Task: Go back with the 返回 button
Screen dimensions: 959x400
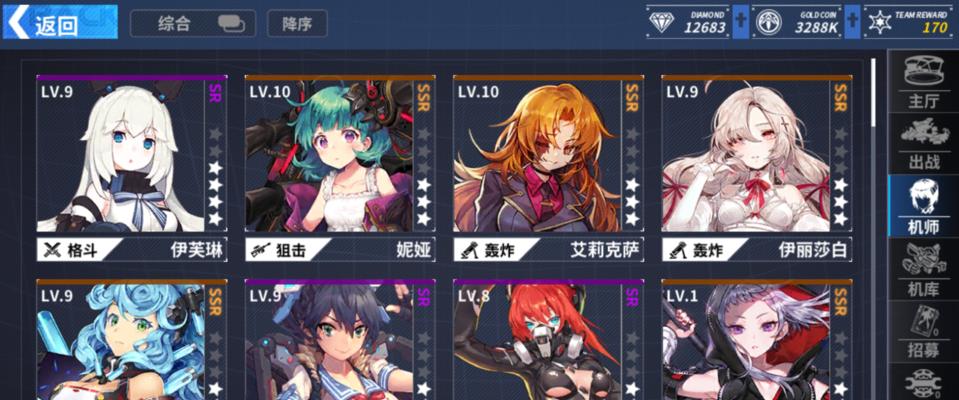Action: point(60,22)
